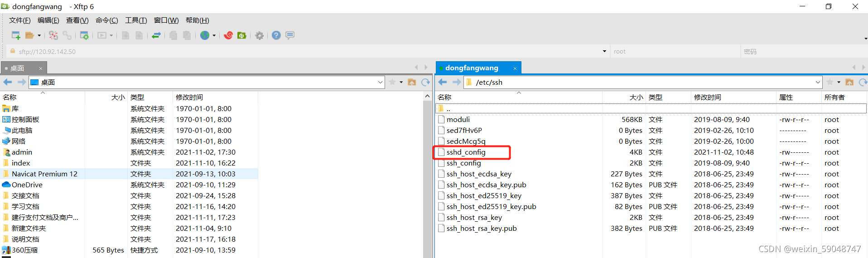Click the sftp host address field
The height and width of the screenshot is (258, 868).
(x=308, y=51)
